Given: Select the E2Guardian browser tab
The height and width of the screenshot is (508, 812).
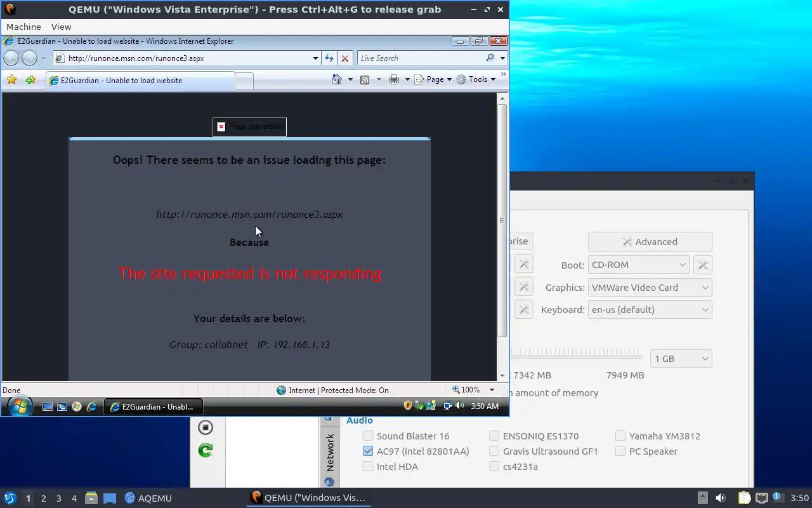Looking at the screenshot, I should [x=140, y=81].
